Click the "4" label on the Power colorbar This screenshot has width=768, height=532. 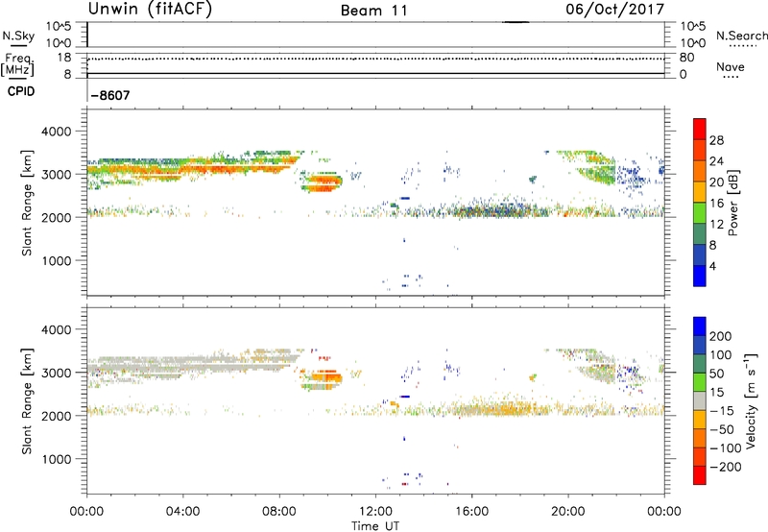(712, 266)
